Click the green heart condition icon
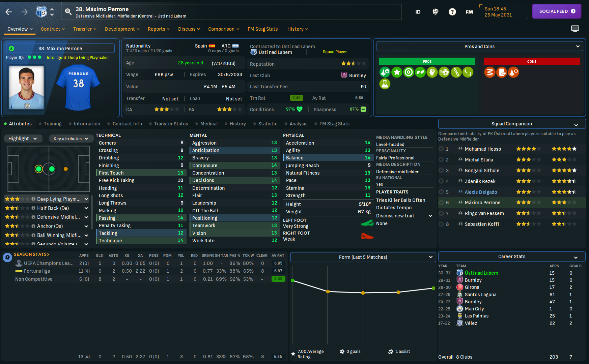This screenshot has height=364, width=589. point(300,109)
